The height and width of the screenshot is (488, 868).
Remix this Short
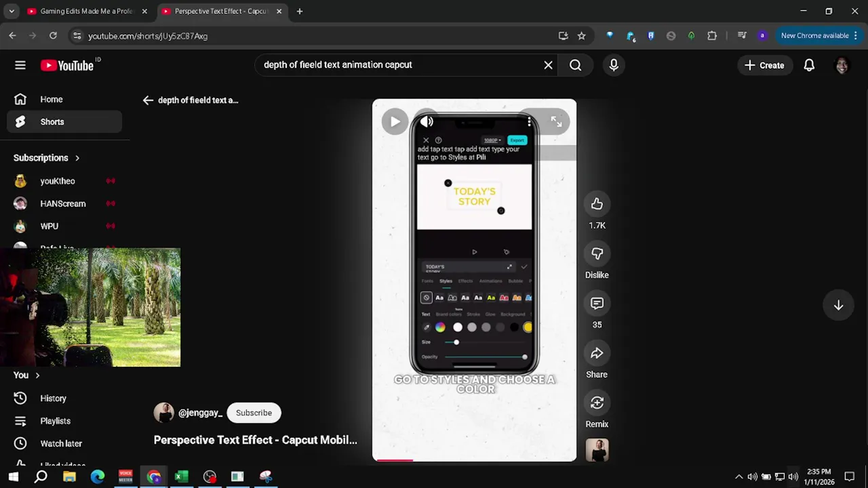coord(597,403)
